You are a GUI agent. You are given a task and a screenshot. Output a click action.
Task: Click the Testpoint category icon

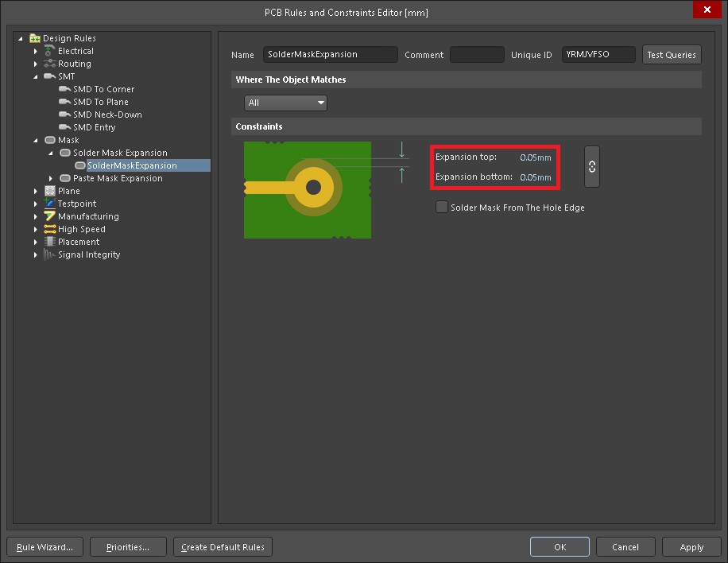49,204
